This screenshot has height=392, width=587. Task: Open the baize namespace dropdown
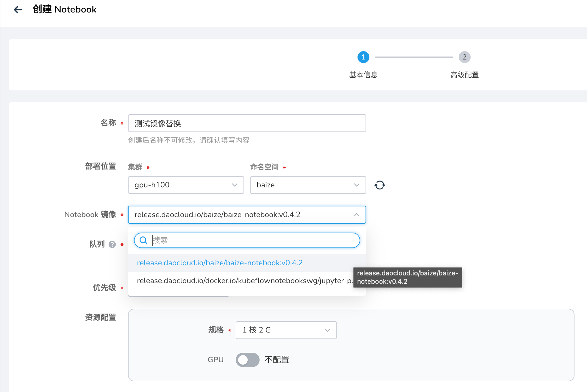308,185
